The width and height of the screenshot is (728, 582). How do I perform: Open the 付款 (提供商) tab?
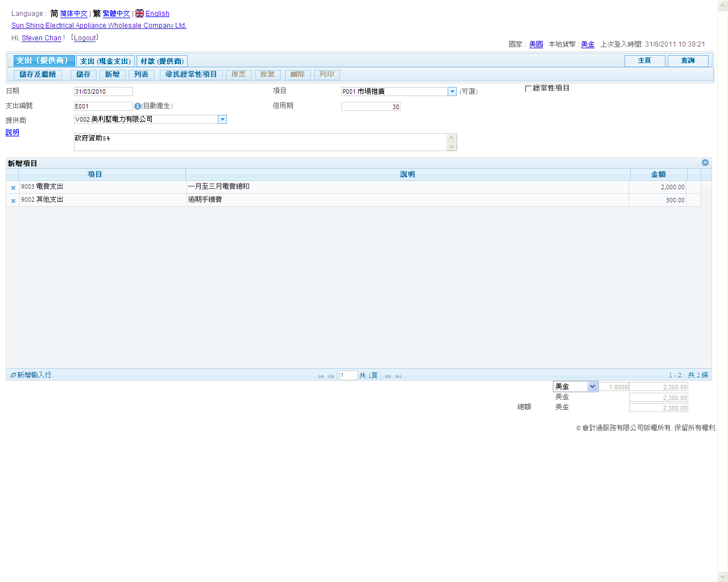point(162,61)
